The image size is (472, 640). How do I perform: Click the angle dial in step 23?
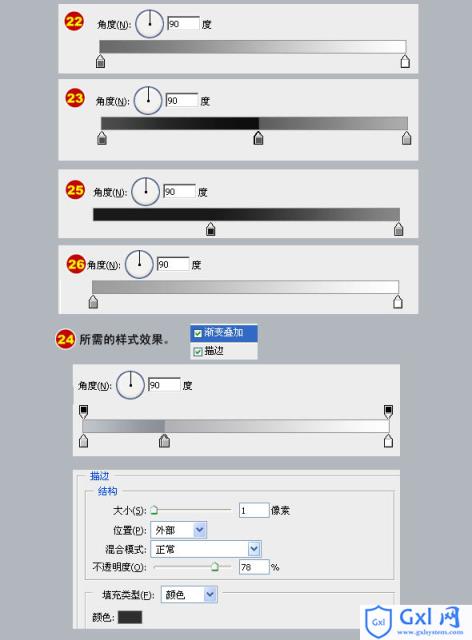coord(148,100)
